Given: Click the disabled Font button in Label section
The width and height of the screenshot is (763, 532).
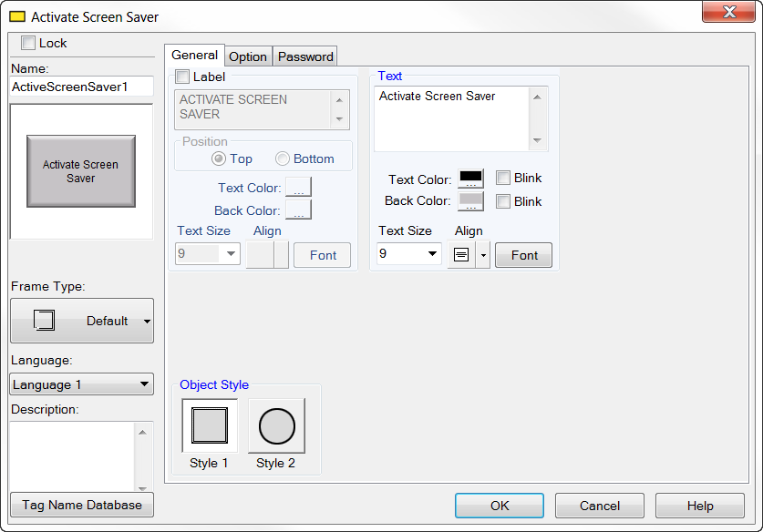Looking at the screenshot, I should (x=322, y=255).
